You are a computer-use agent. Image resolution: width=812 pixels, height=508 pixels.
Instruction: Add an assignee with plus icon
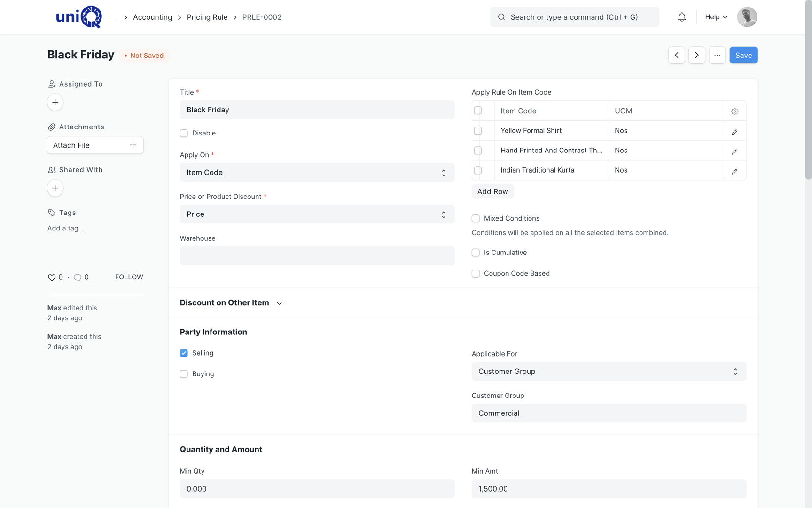pos(55,102)
